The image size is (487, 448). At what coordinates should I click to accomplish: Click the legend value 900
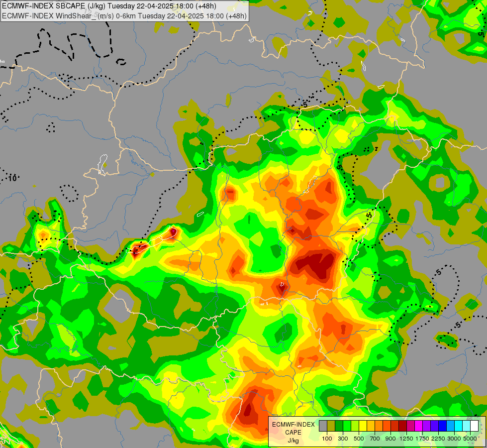click(390, 439)
